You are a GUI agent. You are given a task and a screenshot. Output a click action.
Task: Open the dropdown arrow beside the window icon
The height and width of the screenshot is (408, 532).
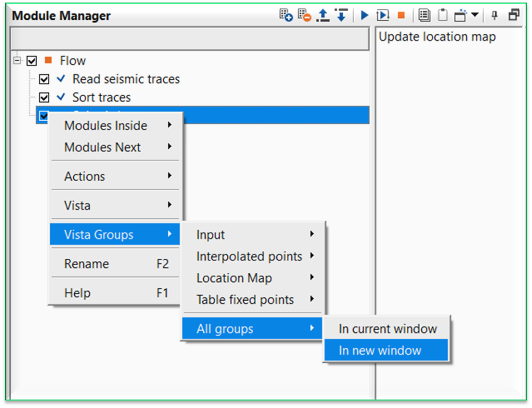pos(474,15)
